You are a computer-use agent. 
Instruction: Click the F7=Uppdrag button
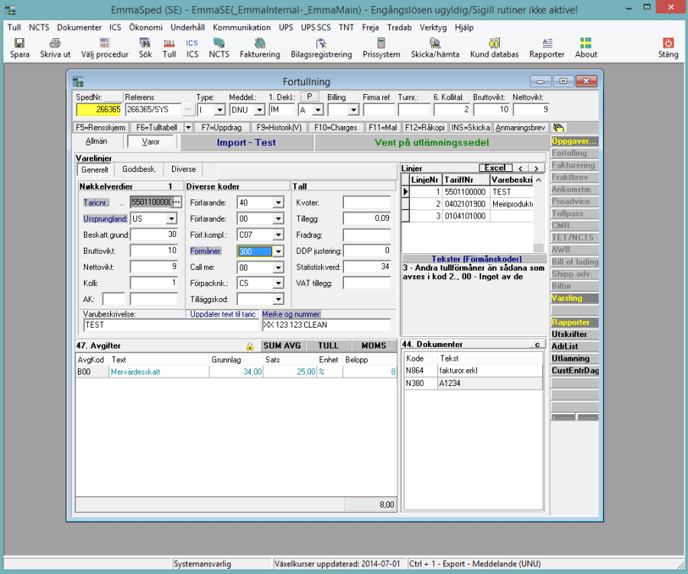point(222,128)
